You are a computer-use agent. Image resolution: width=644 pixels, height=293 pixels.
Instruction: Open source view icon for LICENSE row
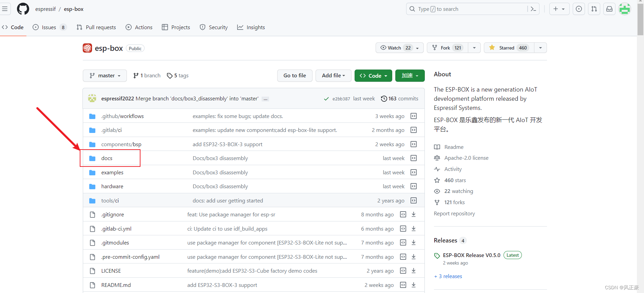pyautogui.click(x=403, y=271)
